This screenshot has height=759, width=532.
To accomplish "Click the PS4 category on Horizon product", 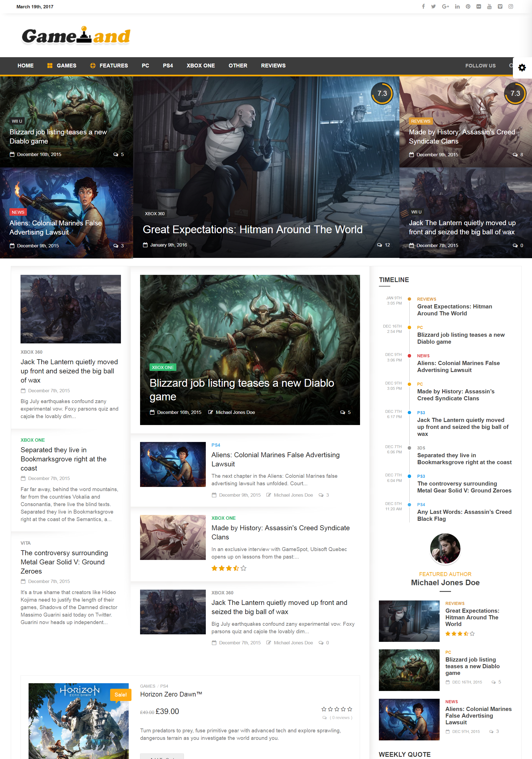I will [164, 686].
